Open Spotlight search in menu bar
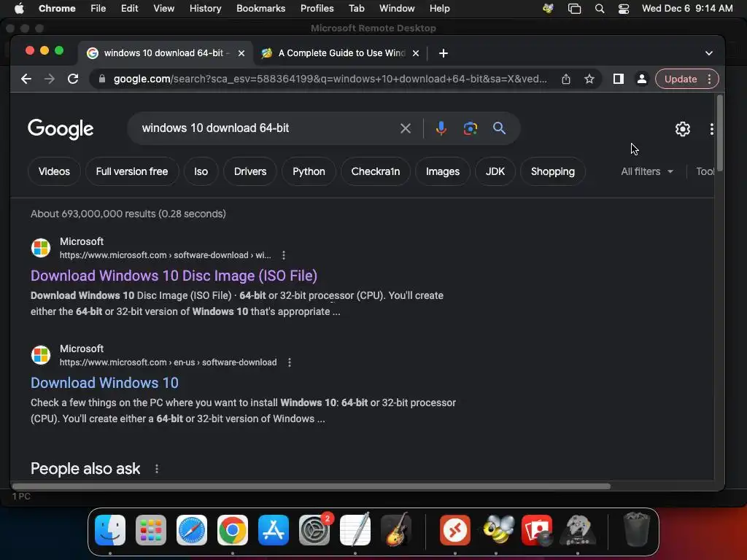The image size is (747, 560). tap(600, 9)
